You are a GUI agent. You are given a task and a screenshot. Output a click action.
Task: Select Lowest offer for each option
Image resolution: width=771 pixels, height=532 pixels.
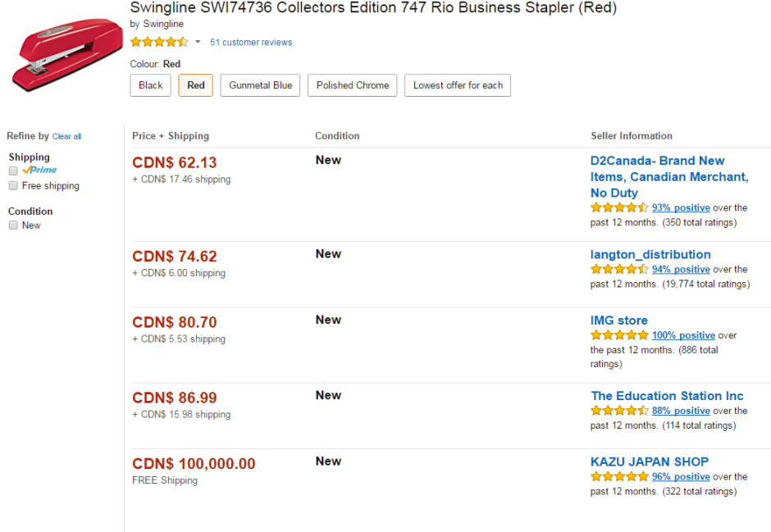click(458, 85)
